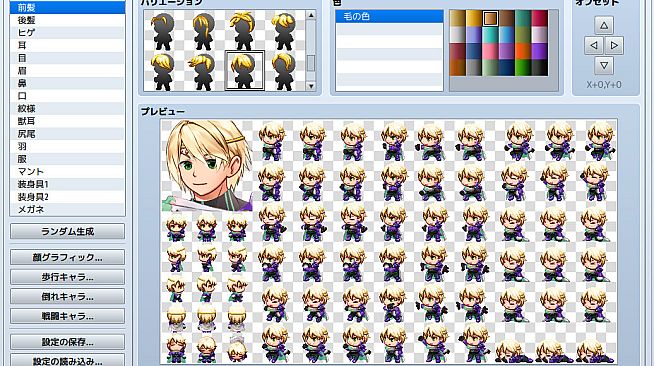Select the 羽 category

(67, 146)
